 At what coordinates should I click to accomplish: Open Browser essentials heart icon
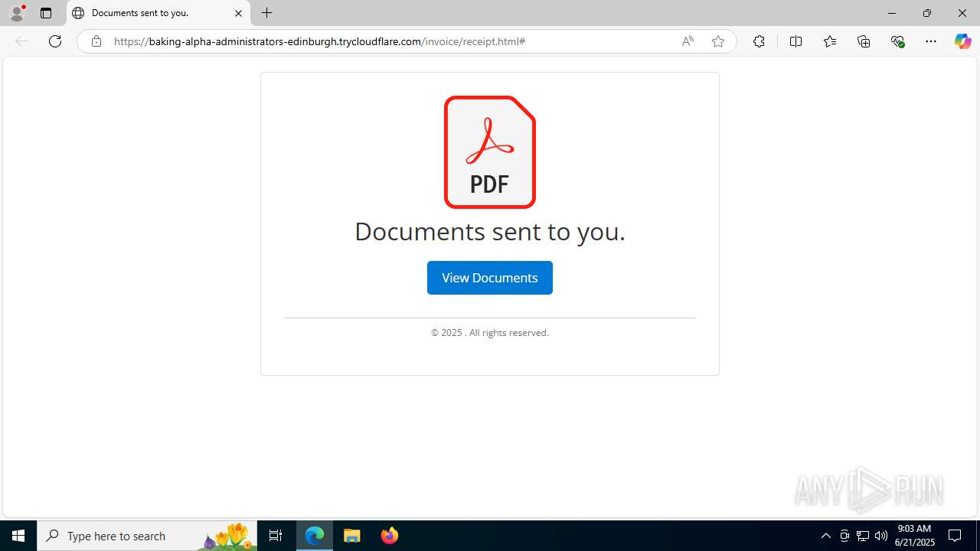(x=897, y=41)
